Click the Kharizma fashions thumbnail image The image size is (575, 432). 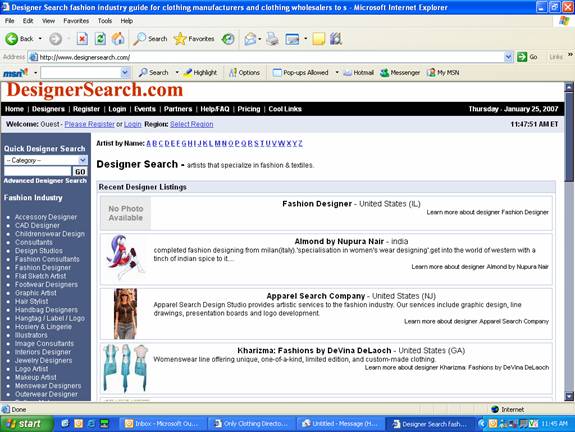point(125,368)
